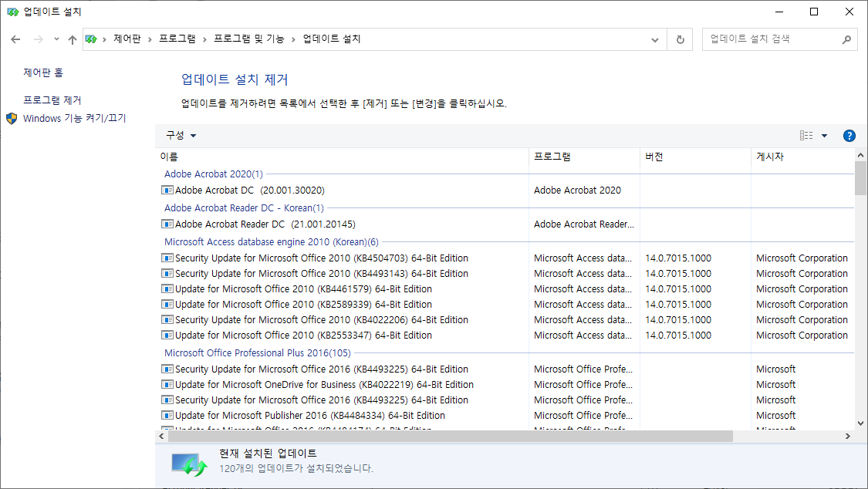Expand the address bar history dropdown
868x489 pixels.
[655, 39]
